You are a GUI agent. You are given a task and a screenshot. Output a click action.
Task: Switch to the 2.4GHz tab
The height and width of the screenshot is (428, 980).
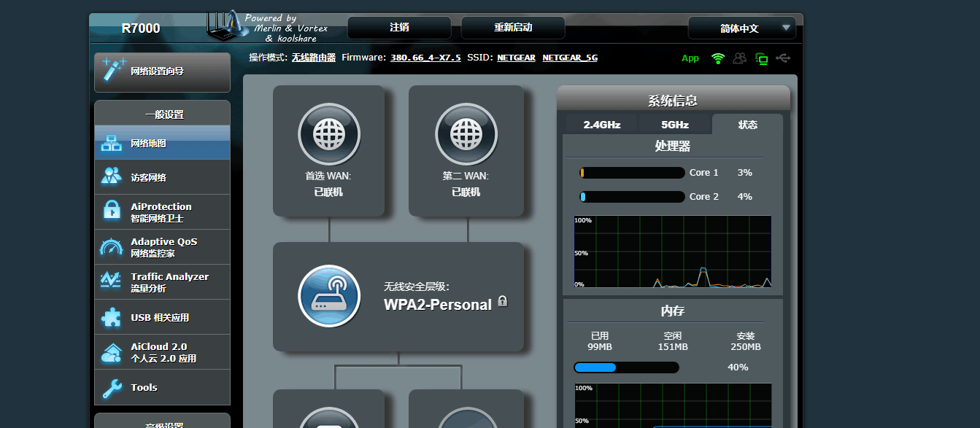tap(601, 125)
